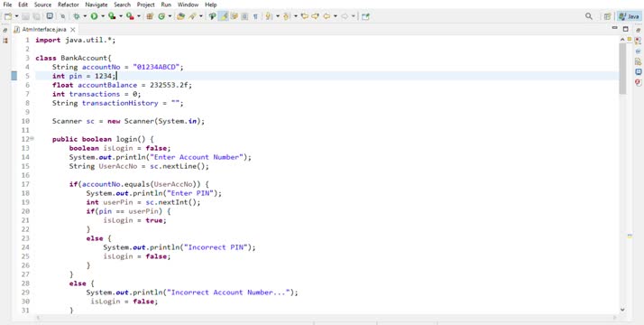Open the New file dropdown arrow
Image resolution: width=644 pixels, height=325 pixels.
pos(16,16)
